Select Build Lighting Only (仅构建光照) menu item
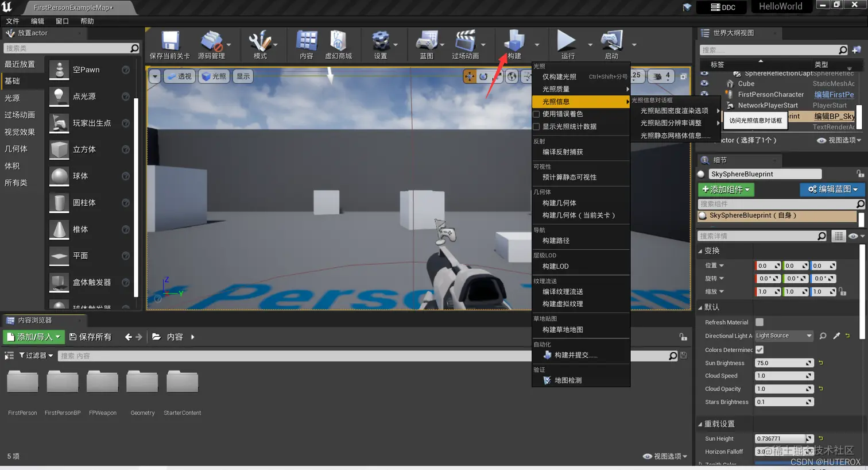 pos(581,76)
